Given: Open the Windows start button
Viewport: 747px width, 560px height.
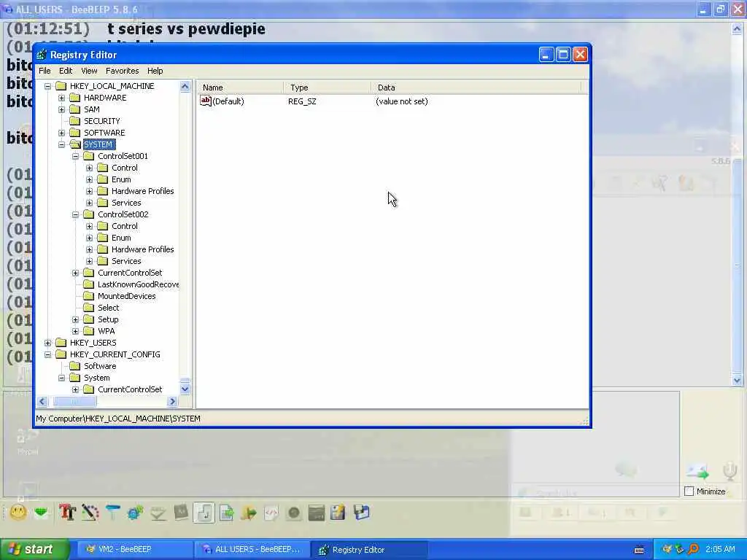Looking at the screenshot, I should coord(34,550).
